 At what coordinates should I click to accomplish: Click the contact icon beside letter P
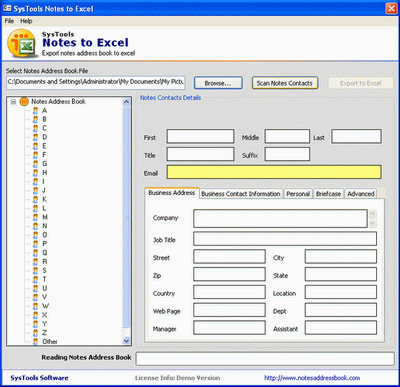36,244
